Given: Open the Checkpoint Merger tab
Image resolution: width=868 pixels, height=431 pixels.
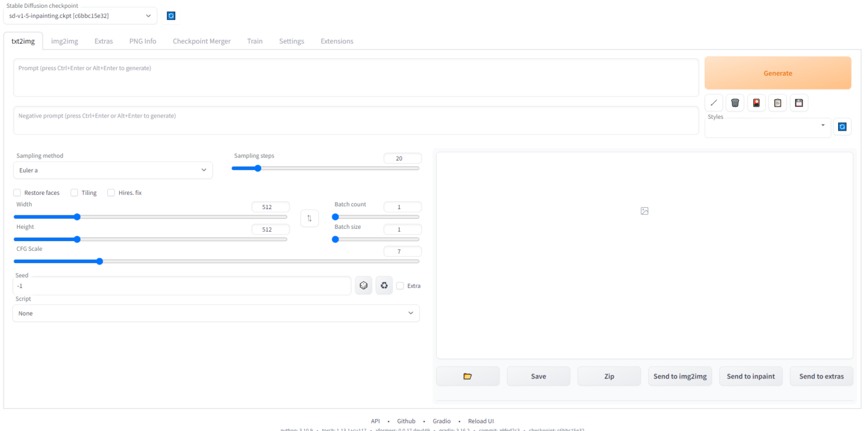Looking at the screenshot, I should (201, 41).
